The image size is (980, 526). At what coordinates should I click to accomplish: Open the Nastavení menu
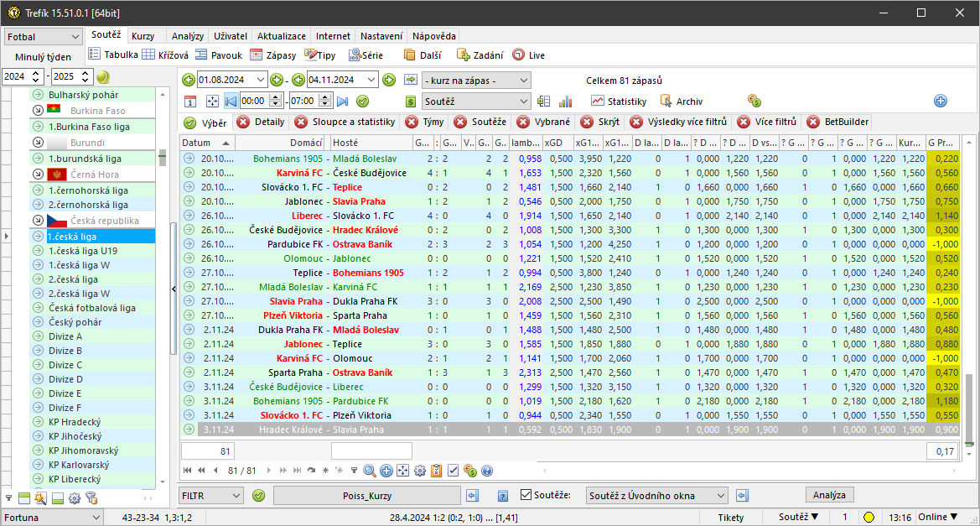coord(381,36)
